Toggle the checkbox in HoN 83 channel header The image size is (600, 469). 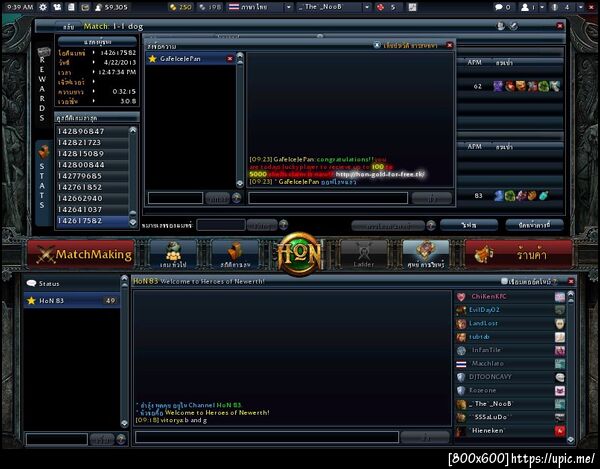point(504,281)
